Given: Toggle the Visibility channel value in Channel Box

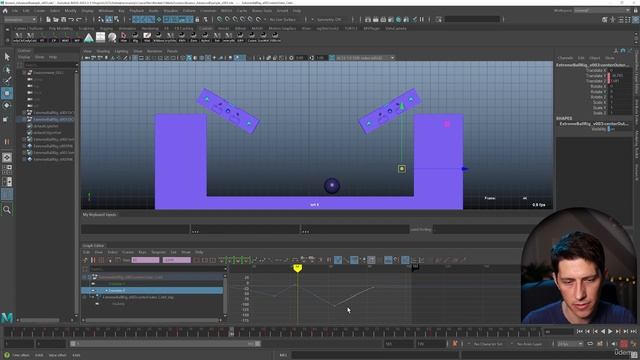Looking at the screenshot, I should (620, 129).
